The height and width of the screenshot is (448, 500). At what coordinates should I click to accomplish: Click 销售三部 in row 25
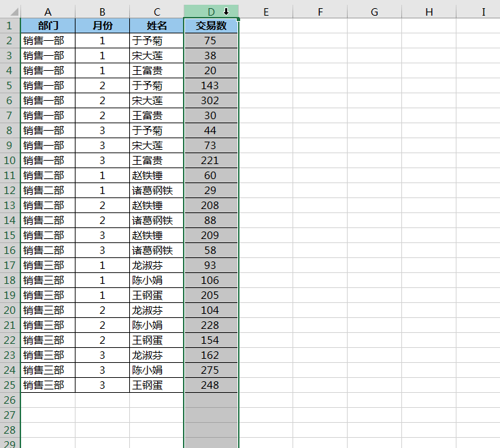tap(44, 385)
